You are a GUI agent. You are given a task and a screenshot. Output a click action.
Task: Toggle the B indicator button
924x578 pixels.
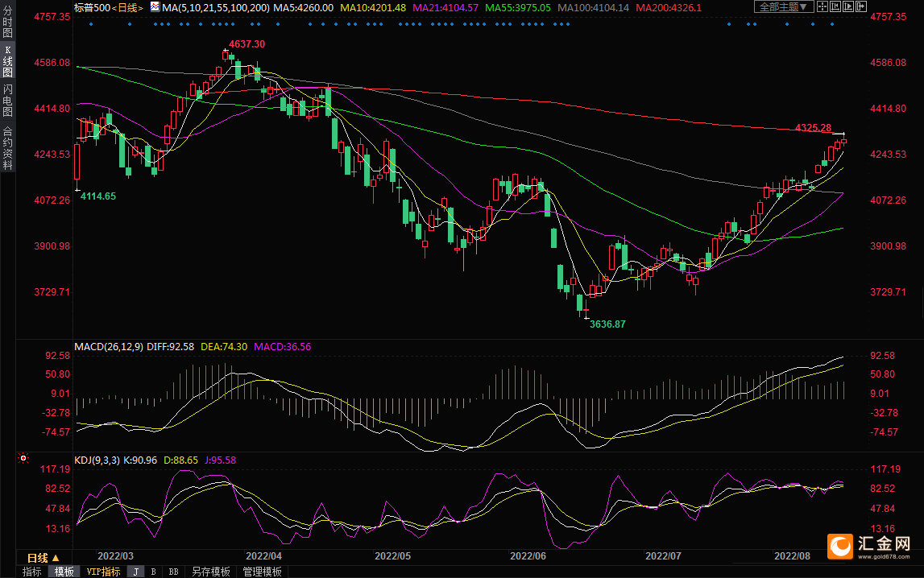click(x=153, y=572)
